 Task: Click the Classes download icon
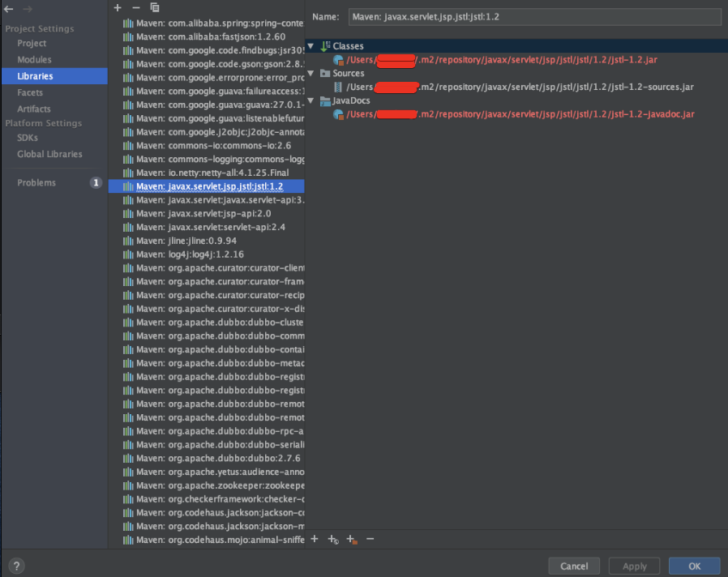(325, 46)
